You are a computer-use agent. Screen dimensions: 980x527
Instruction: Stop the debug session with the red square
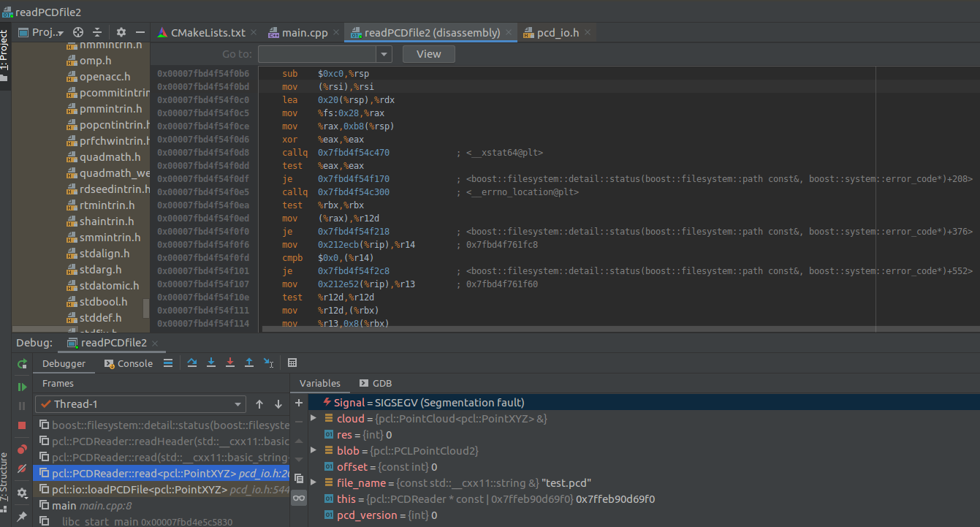pos(22,425)
